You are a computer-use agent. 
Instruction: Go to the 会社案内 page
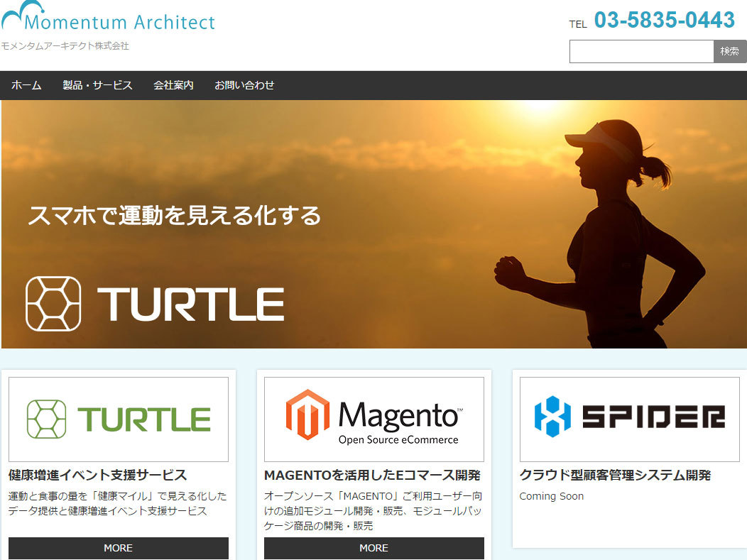[173, 85]
